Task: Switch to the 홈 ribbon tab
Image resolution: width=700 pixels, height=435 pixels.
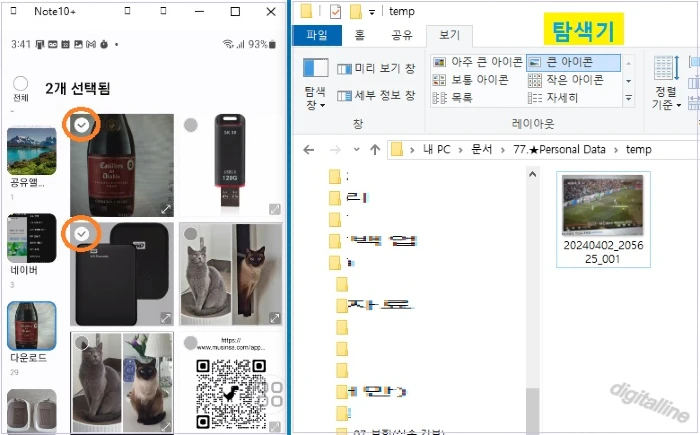Action: (360, 35)
